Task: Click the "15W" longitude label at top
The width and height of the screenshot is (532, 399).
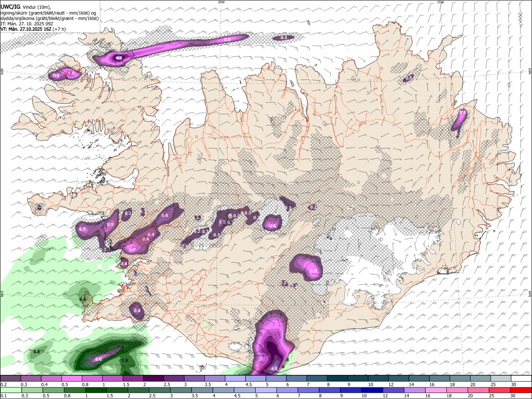Action: 440,2
